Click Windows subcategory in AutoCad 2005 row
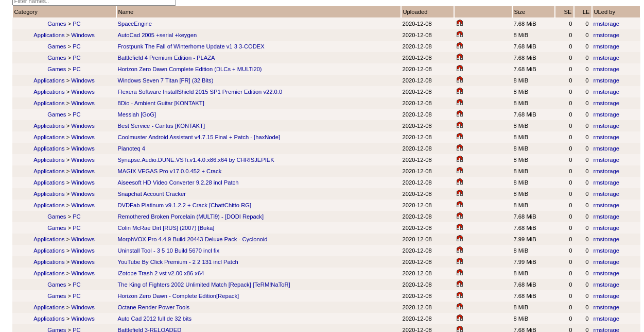 pos(83,35)
